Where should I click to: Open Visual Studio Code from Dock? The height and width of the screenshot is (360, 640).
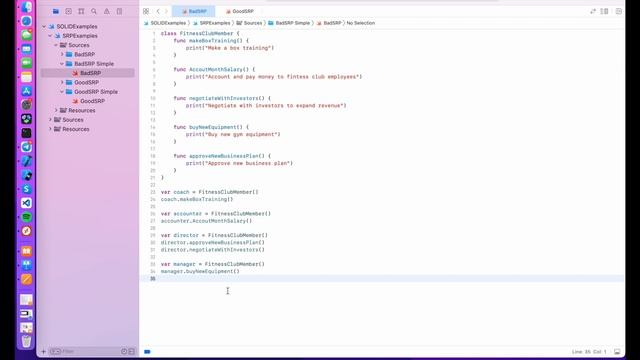tap(27, 203)
